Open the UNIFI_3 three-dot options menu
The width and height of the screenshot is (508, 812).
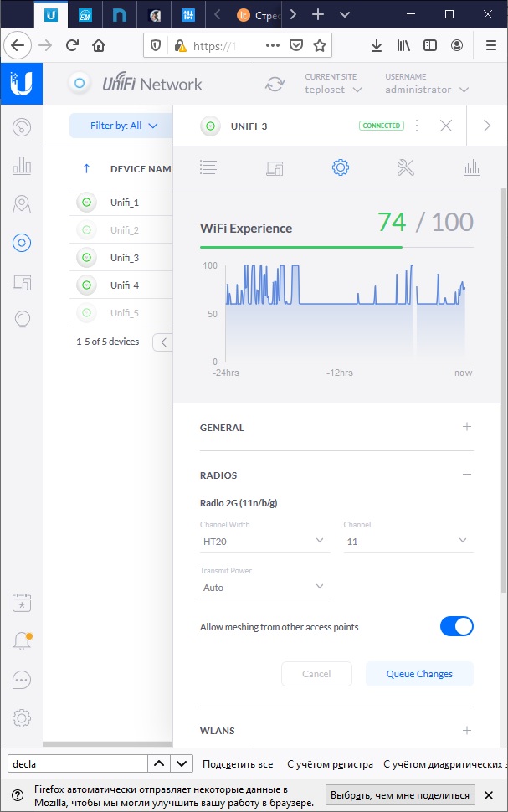coord(417,126)
